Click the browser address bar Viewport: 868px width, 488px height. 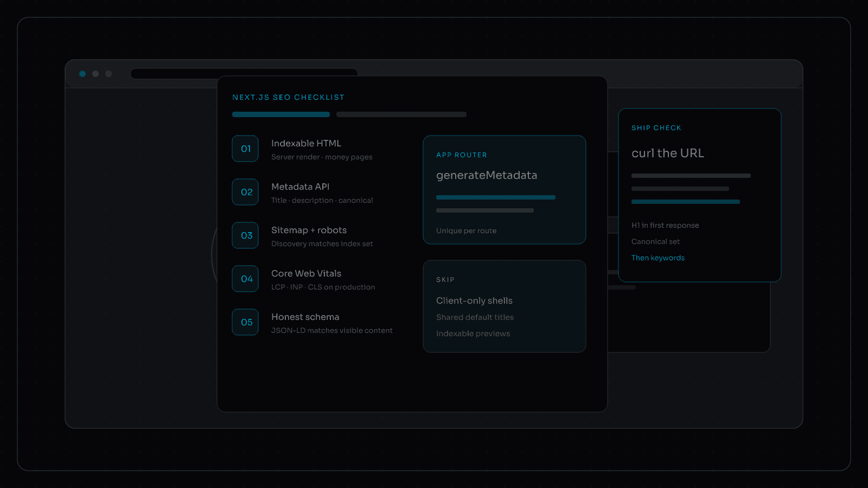244,74
